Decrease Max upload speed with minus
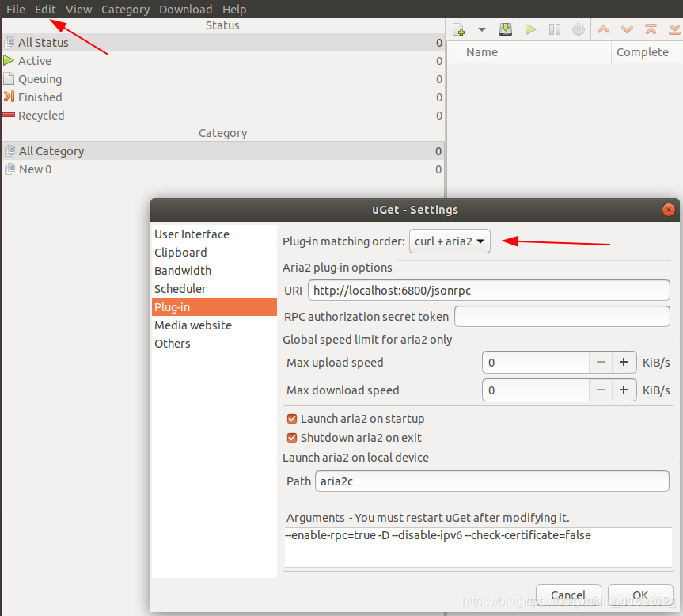 coord(600,363)
